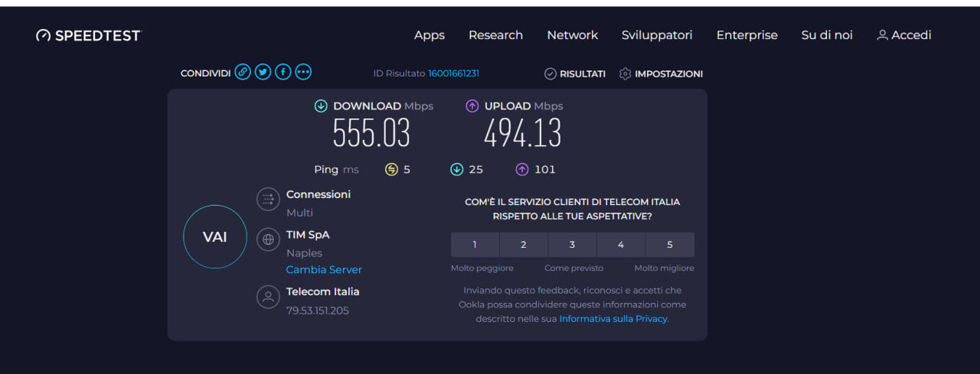Open RISULTATI history

pos(575,74)
